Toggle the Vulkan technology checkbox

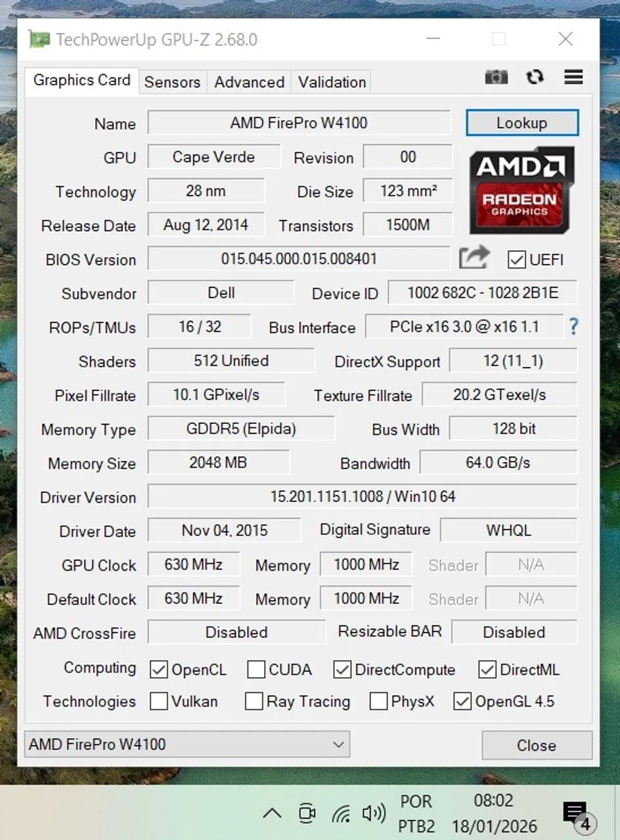click(x=158, y=702)
